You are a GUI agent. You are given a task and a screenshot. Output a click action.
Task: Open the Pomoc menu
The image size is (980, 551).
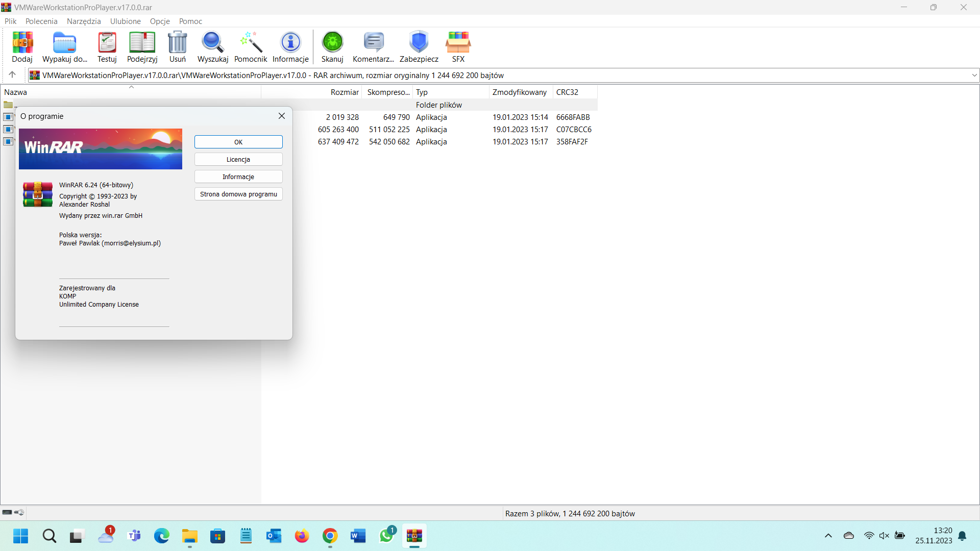(x=190, y=21)
